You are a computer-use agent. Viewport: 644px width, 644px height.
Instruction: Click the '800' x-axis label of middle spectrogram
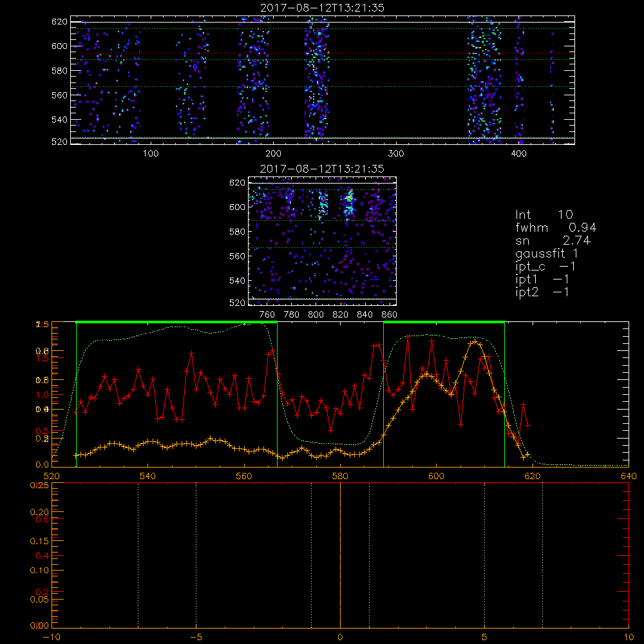(316, 315)
